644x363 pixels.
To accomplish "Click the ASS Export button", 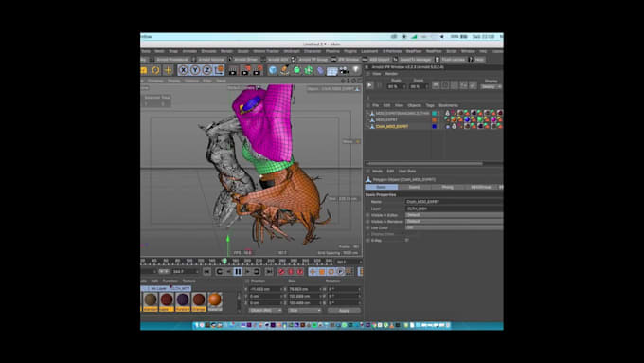I will tap(376, 59).
